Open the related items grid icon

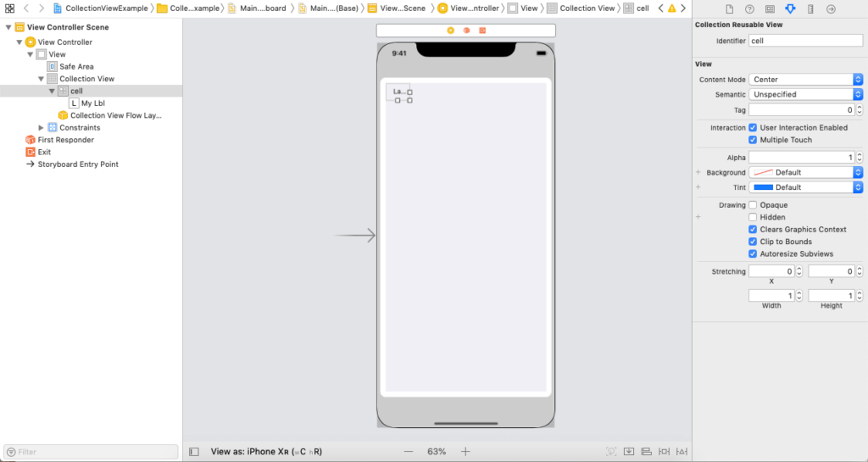(x=9, y=8)
